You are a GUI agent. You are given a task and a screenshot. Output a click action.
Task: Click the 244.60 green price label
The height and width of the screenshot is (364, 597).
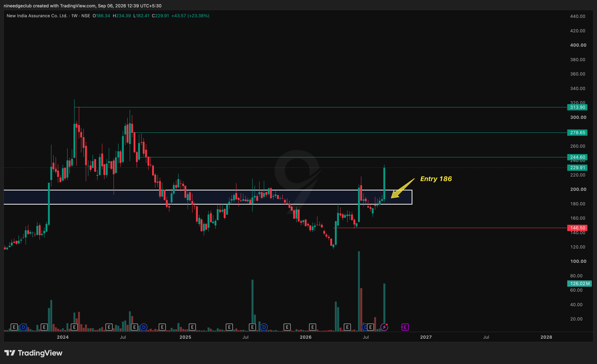pos(577,157)
